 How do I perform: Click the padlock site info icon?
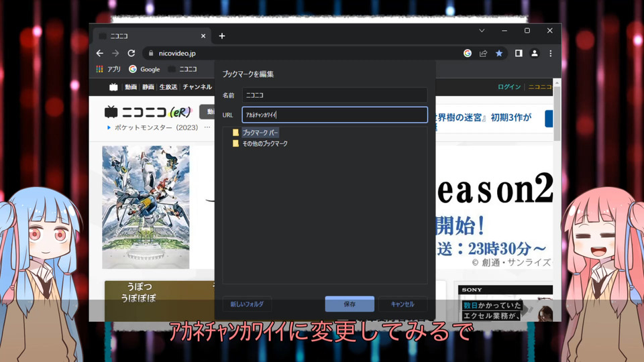coord(151,54)
